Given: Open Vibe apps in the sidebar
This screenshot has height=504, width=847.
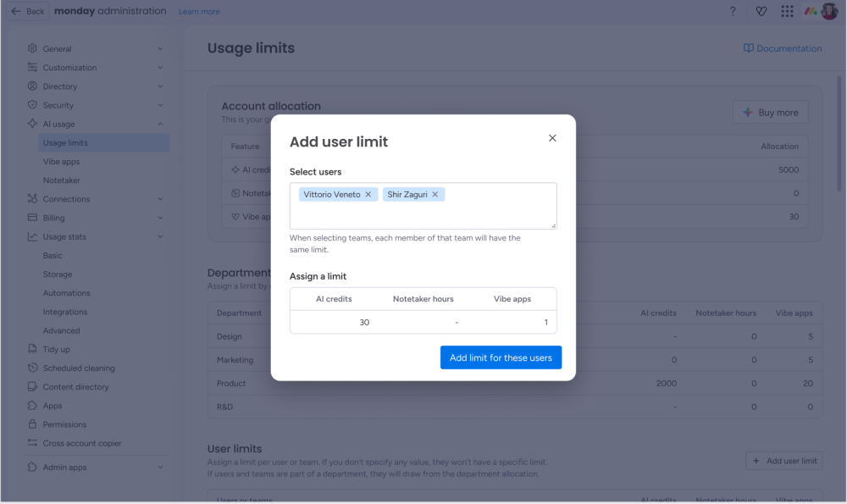Looking at the screenshot, I should point(61,162).
